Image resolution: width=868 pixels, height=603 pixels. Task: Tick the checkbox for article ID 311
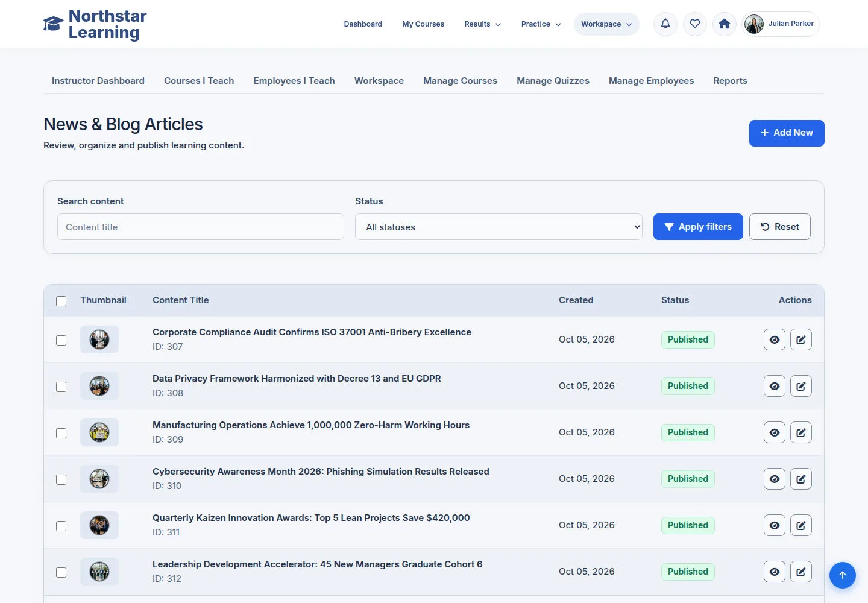pyautogui.click(x=61, y=526)
